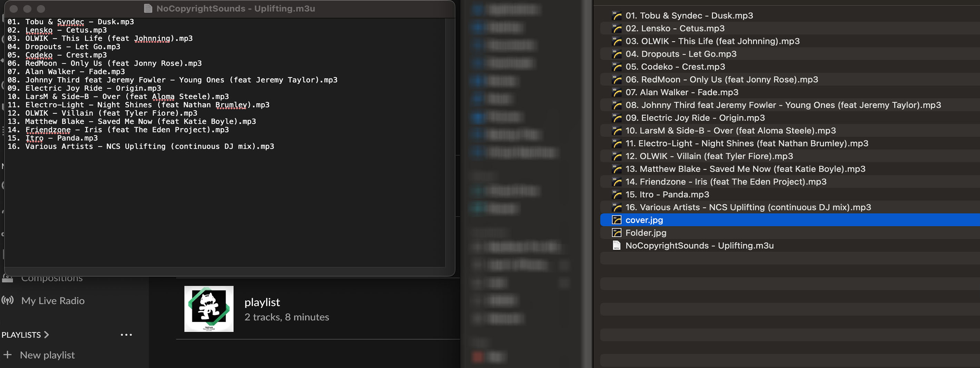Click the My Live Radio broadcast icon
The image size is (980, 368).
pyautogui.click(x=8, y=301)
